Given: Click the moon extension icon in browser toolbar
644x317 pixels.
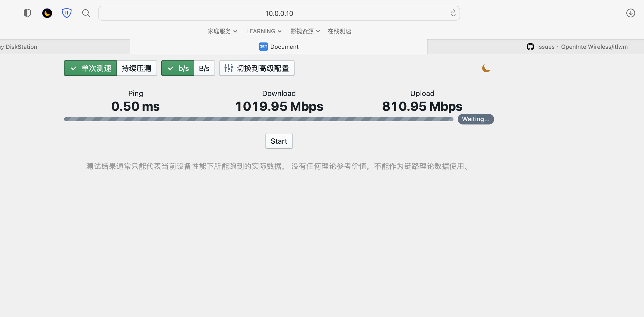Looking at the screenshot, I should 47,13.
